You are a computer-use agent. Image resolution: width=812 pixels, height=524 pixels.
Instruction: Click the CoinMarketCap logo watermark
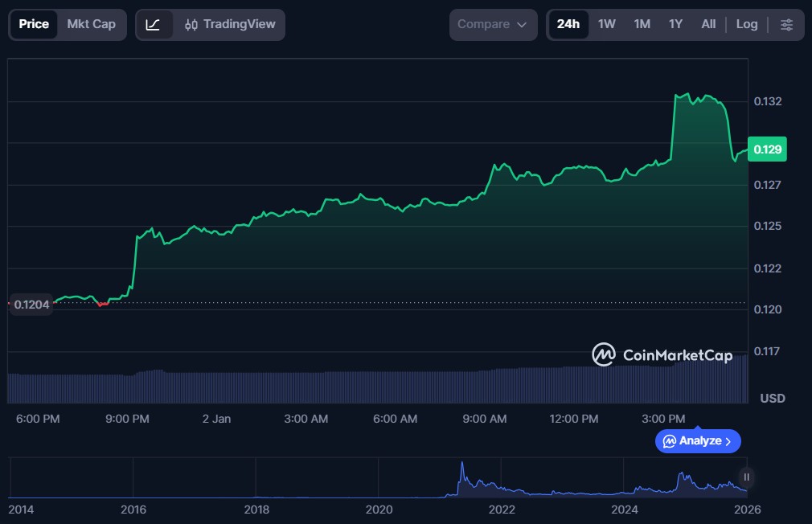(662, 354)
